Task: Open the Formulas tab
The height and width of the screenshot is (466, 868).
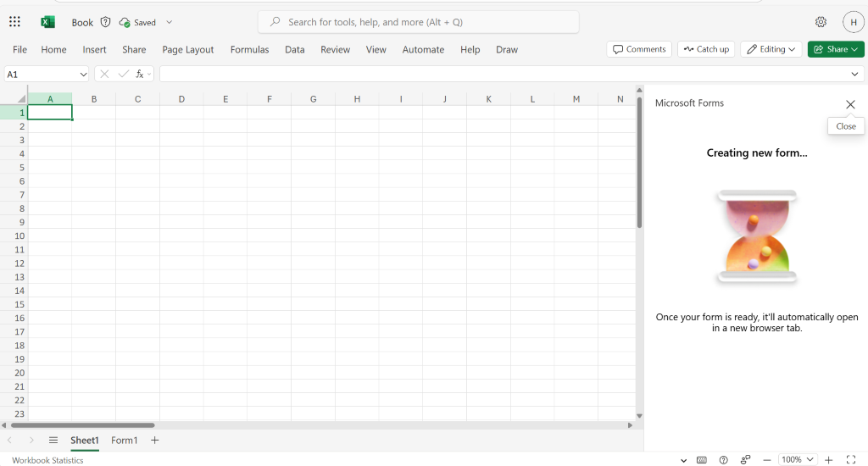Action: (250, 49)
